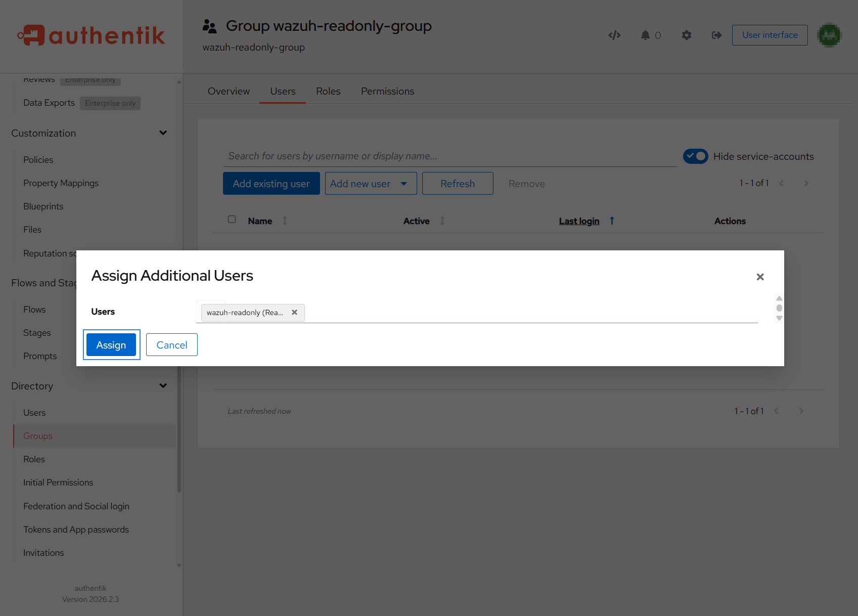Go to previous page in top pagination
Image resolution: width=858 pixels, height=616 pixels.
[x=781, y=183]
